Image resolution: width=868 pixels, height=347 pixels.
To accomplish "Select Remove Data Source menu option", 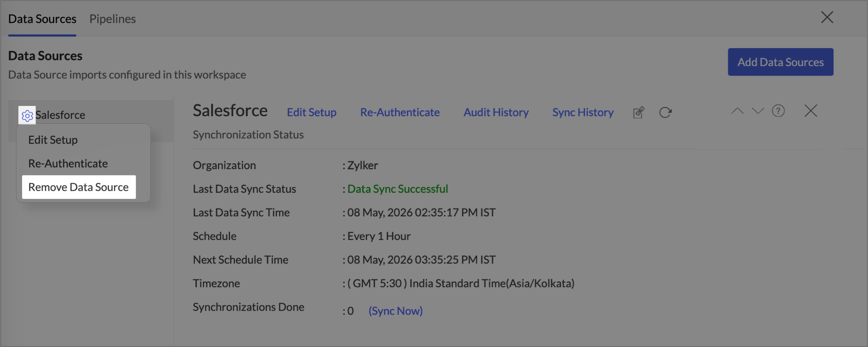I will coord(78,187).
